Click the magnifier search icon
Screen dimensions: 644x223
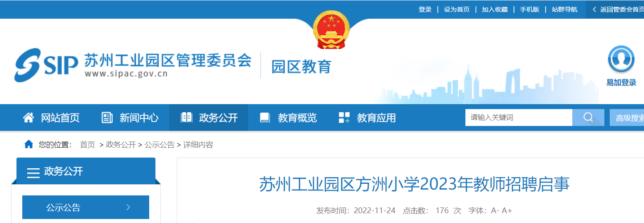click(588, 118)
